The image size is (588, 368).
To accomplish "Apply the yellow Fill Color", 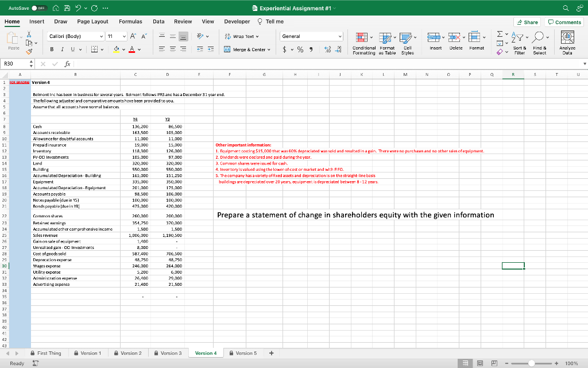I will 116,49.
